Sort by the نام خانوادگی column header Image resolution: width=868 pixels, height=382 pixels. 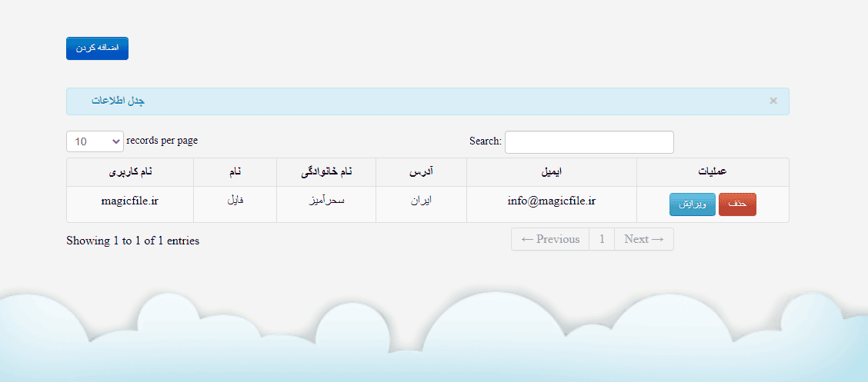click(x=326, y=172)
